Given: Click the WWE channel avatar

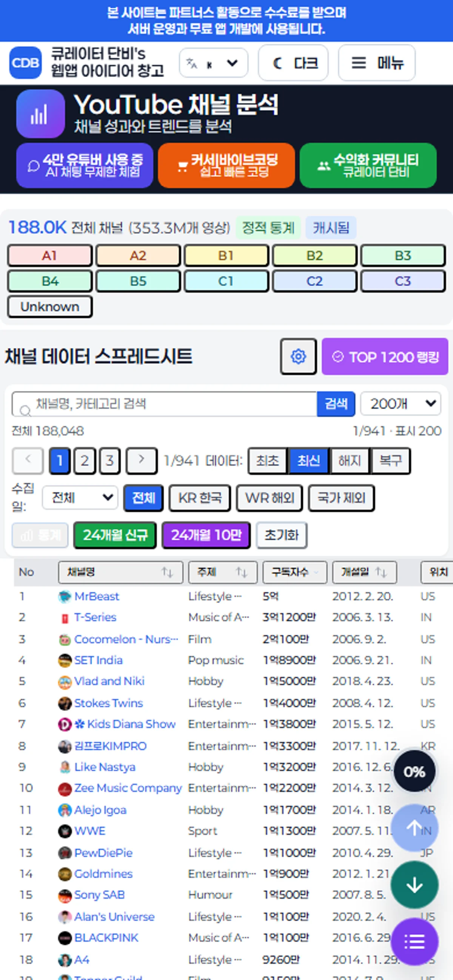Looking at the screenshot, I should point(65,831).
